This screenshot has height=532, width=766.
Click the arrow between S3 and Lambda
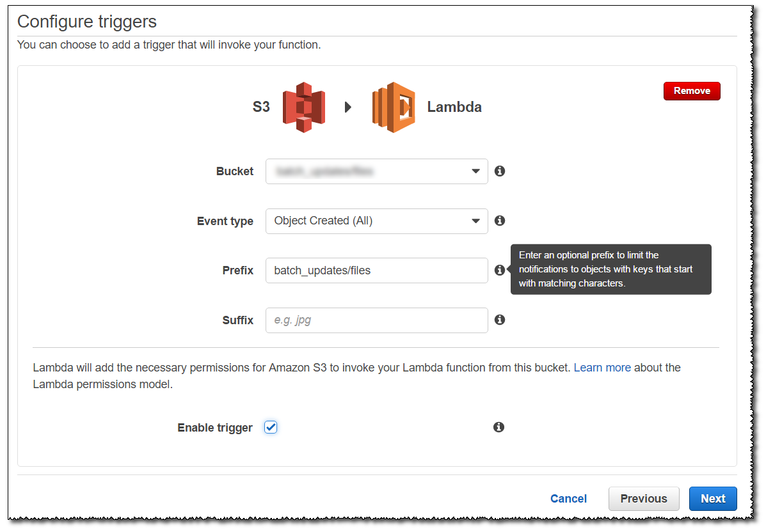click(348, 107)
